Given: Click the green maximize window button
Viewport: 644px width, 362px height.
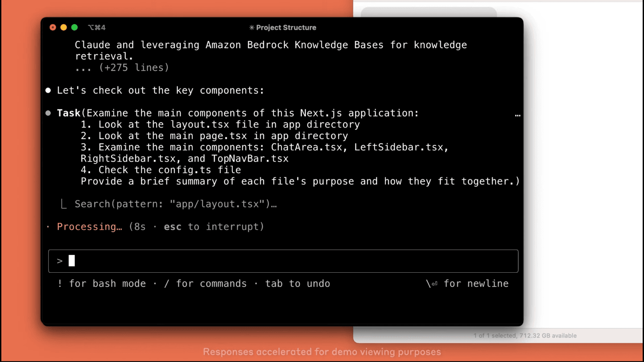Looking at the screenshot, I should pyautogui.click(x=74, y=28).
